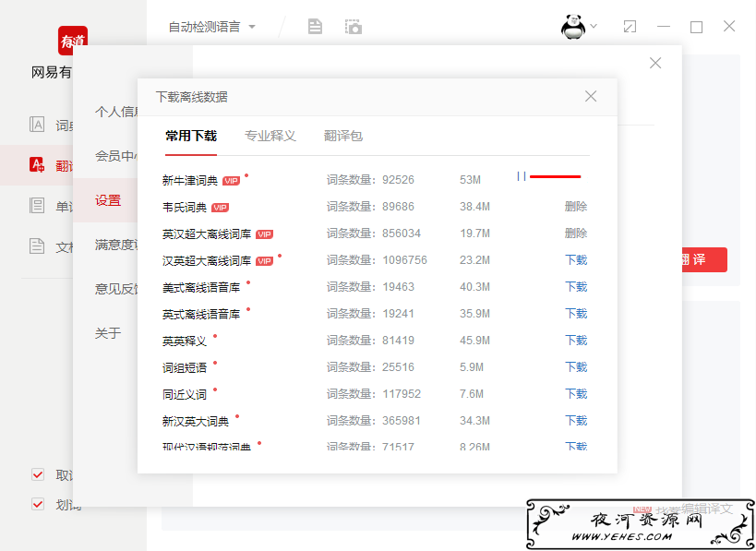Viewport: 756px width, 551px height.
Task: Click the 文档 icon in left sidebar
Action: pos(37,246)
